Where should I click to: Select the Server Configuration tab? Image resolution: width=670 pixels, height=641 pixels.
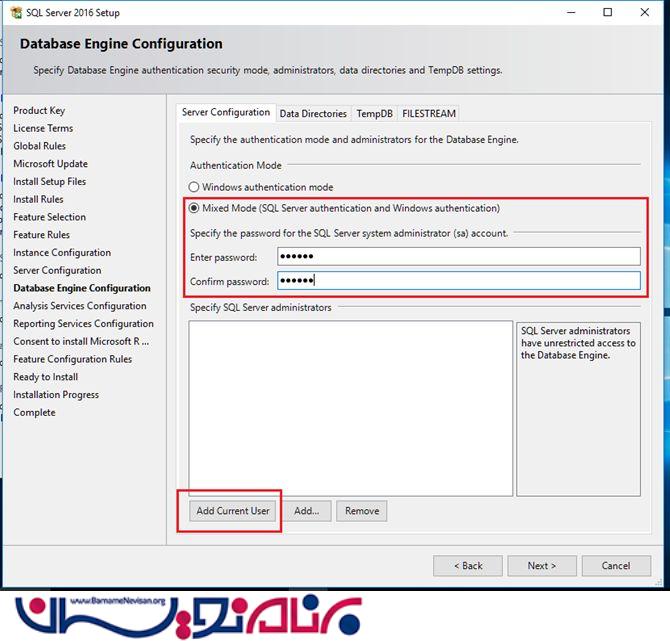pyautogui.click(x=226, y=113)
